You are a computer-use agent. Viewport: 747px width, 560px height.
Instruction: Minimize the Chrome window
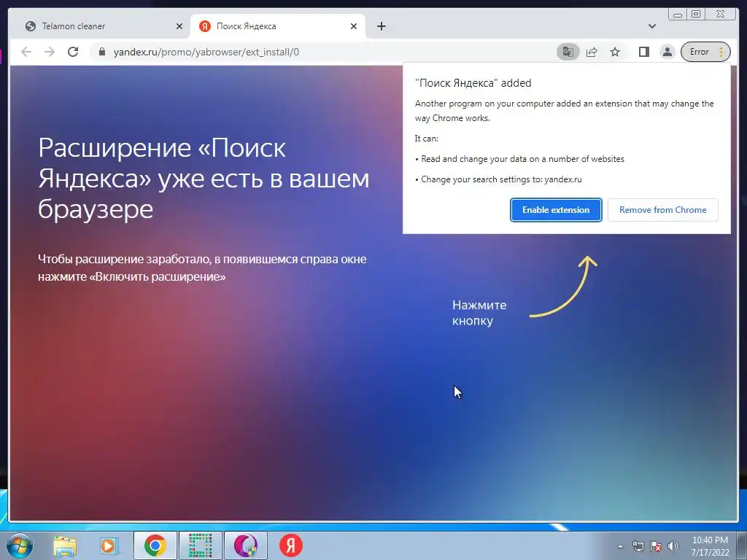pyautogui.click(x=678, y=15)
